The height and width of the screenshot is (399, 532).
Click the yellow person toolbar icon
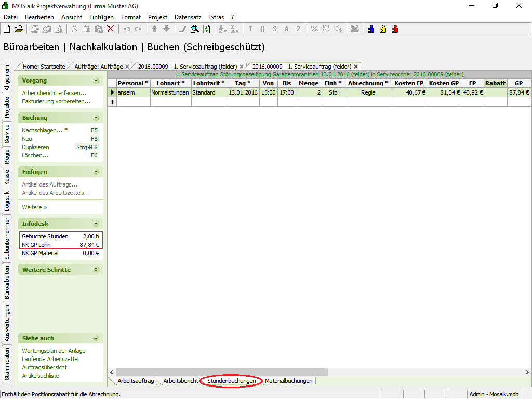tap(383, 29)
